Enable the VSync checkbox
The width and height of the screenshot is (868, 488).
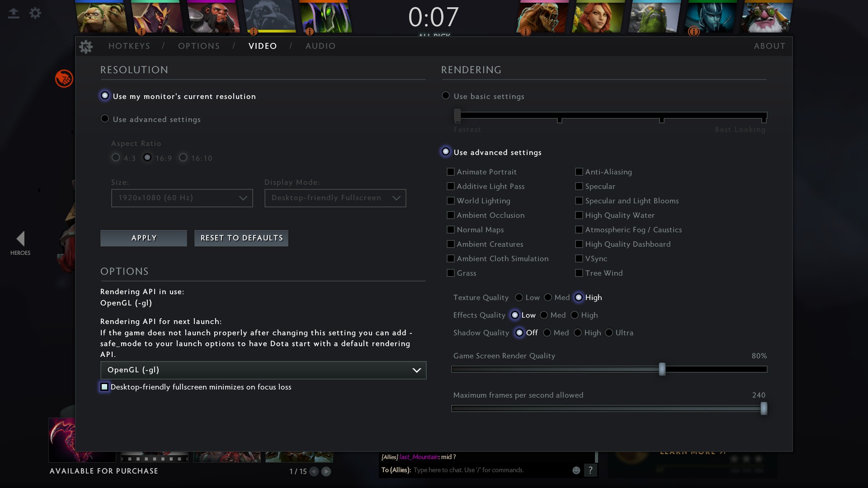[579, 259]
